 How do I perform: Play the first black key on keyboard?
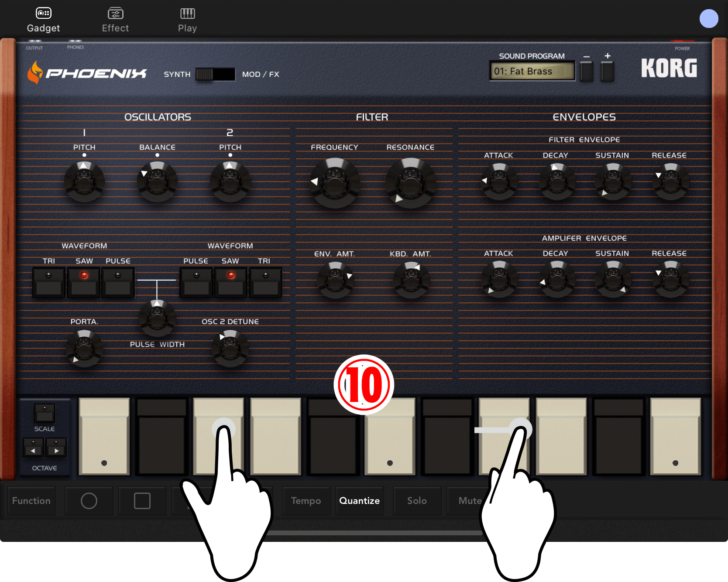161,436
